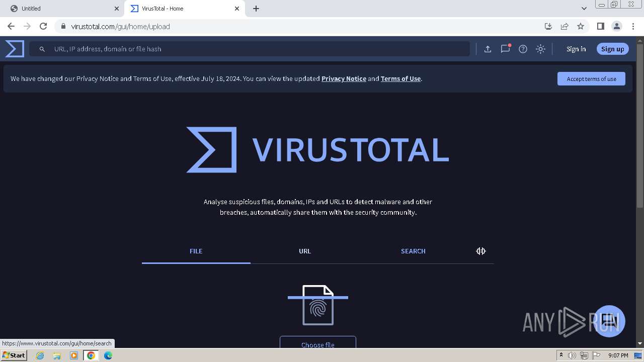Close the VirusTotal - Home tab
644x362 pixels.
click(x=237, y=9)
